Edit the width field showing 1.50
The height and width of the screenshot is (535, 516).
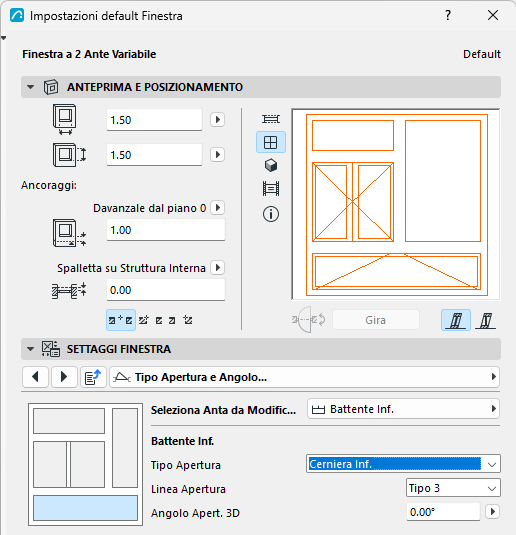pos(154,120)
